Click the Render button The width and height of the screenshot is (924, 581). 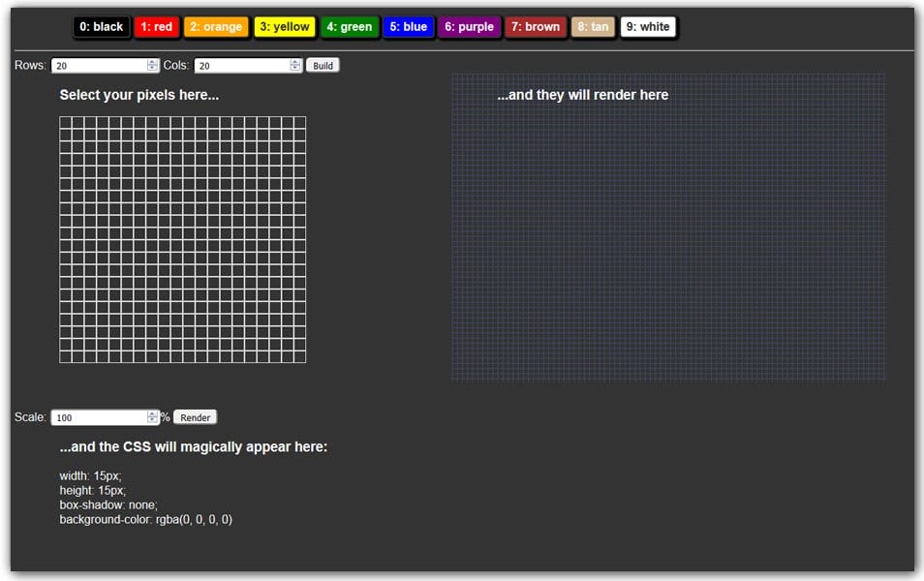point(195,416)
